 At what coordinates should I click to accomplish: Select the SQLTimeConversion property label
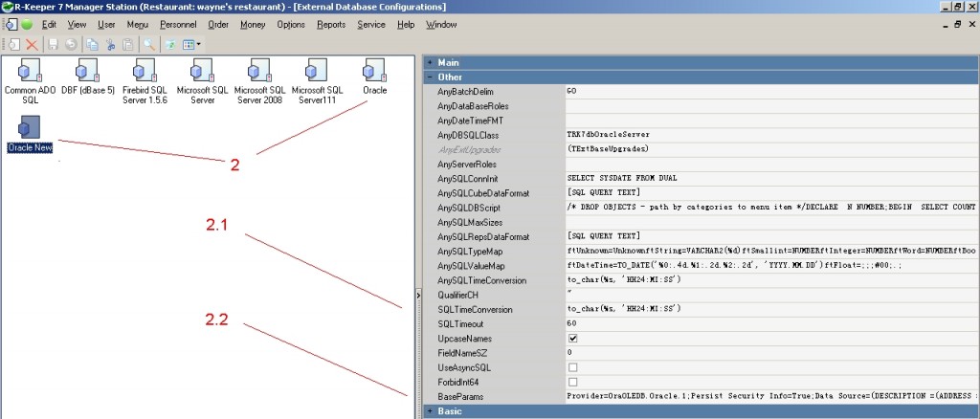(475, 309)
